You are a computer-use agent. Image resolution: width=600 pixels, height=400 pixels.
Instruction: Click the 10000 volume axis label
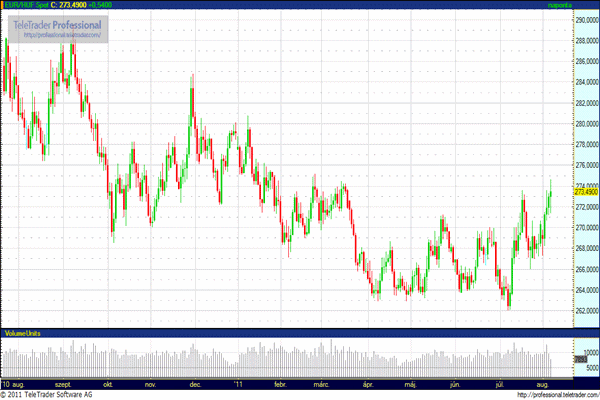point(584,352)
